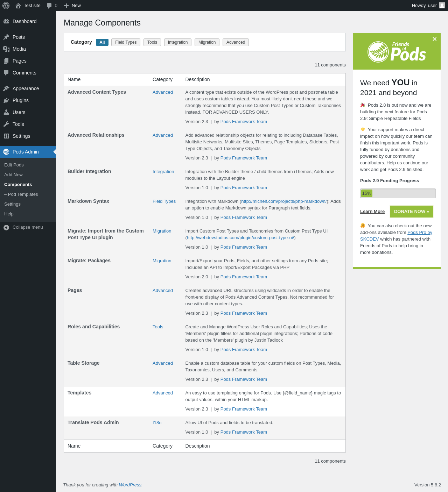
Task: Open the Plugins menu label
Action: pos(21,100)
